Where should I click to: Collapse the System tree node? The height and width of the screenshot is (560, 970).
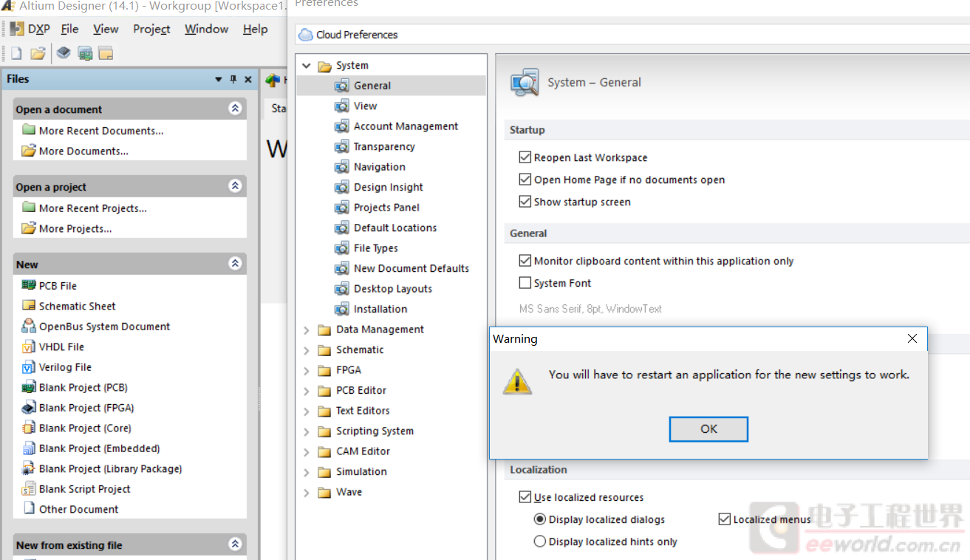pos(307,66)
